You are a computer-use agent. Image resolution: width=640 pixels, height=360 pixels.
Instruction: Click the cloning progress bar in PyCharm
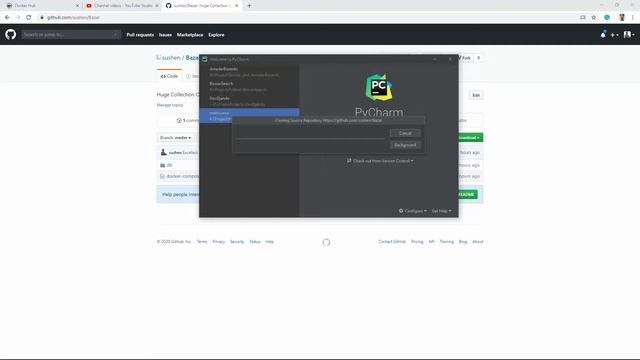point(310,139)
